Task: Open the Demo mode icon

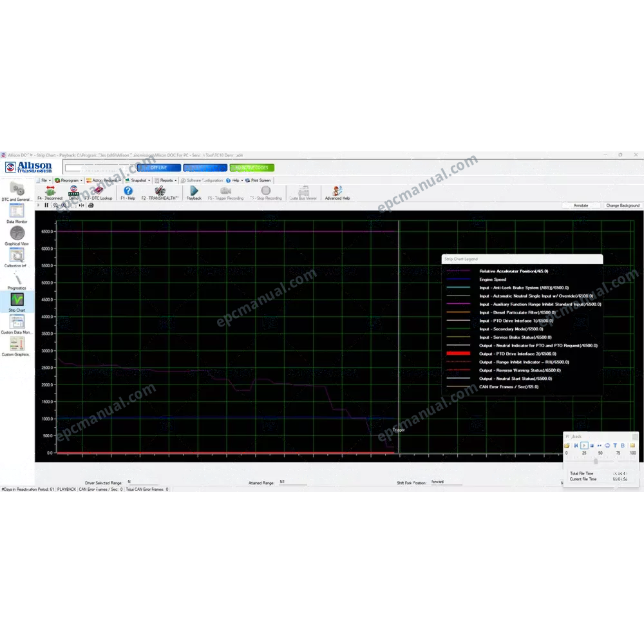Action: click(x=74, y=190)
